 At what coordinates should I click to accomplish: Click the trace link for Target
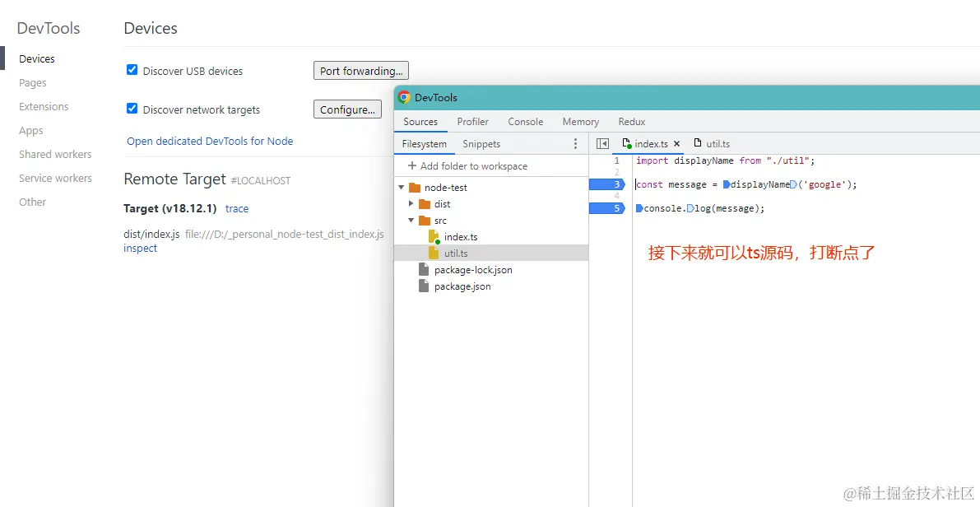tap(237, 208)
